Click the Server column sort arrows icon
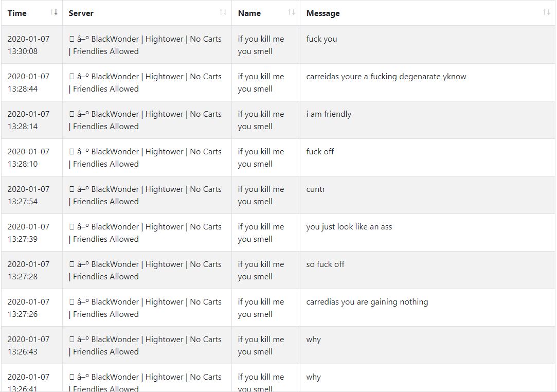 (x=223, y=12)
